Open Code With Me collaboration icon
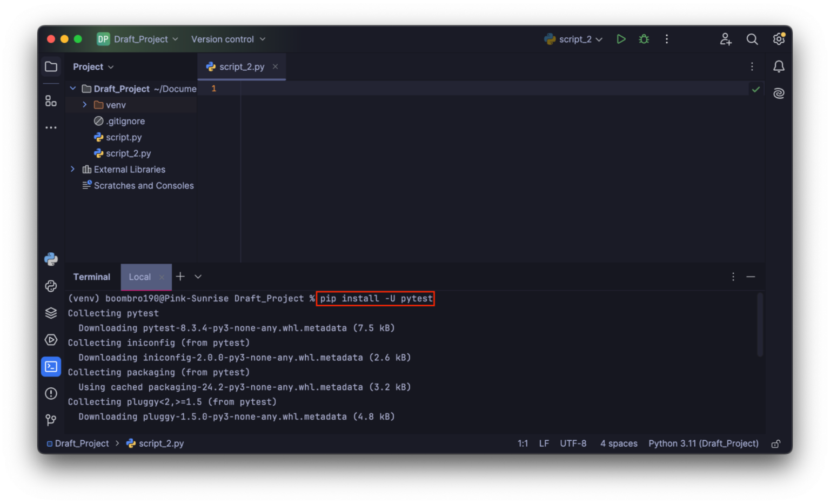Image resolution: width=830 pixels, height=504 pixels. pyautogui.click(x=725, y=39)
